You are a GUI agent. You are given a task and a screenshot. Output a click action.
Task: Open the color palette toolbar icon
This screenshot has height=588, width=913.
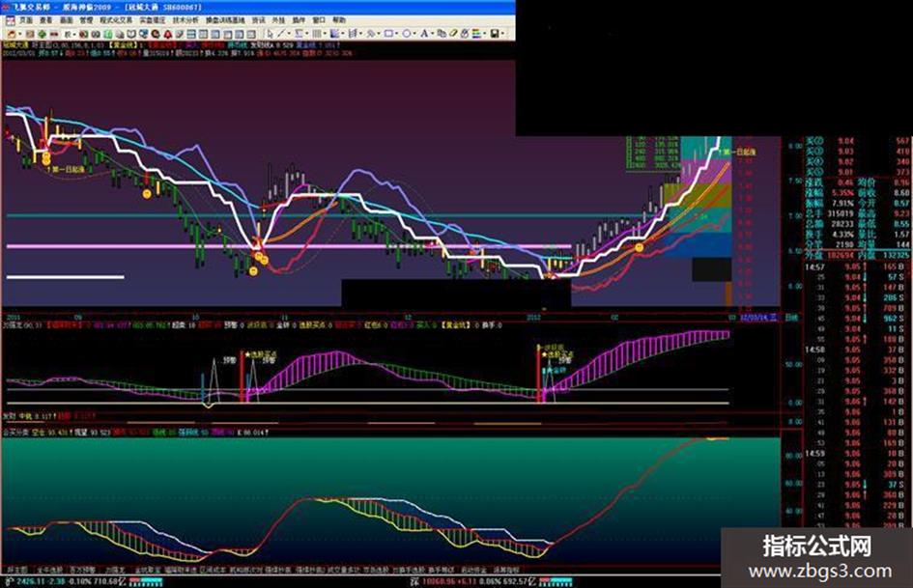pos(476,34)
